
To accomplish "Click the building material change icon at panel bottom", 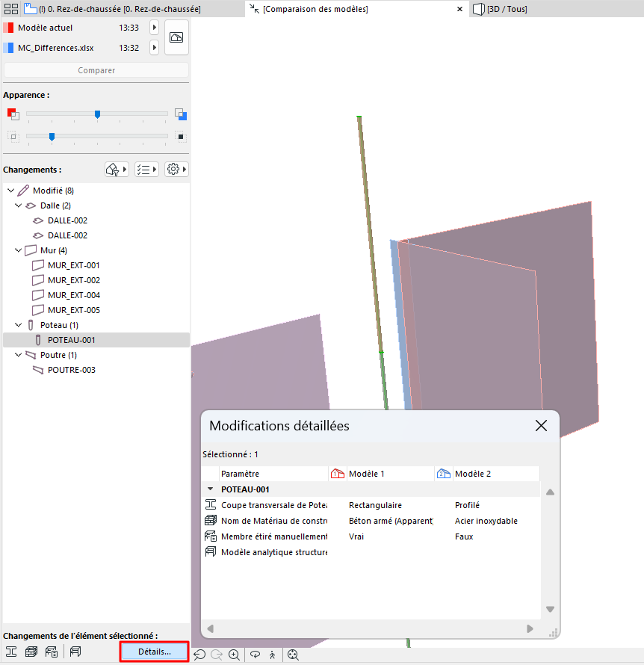I will (31, 652).
